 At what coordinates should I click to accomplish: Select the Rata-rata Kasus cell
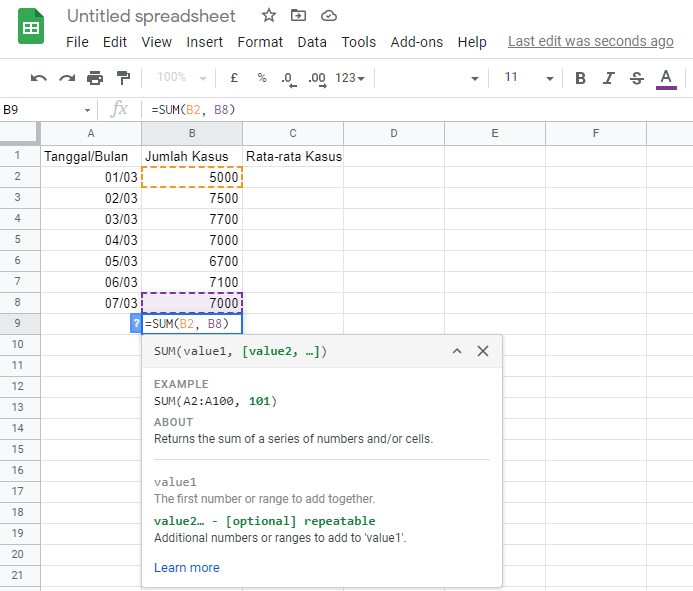[293, 156]
